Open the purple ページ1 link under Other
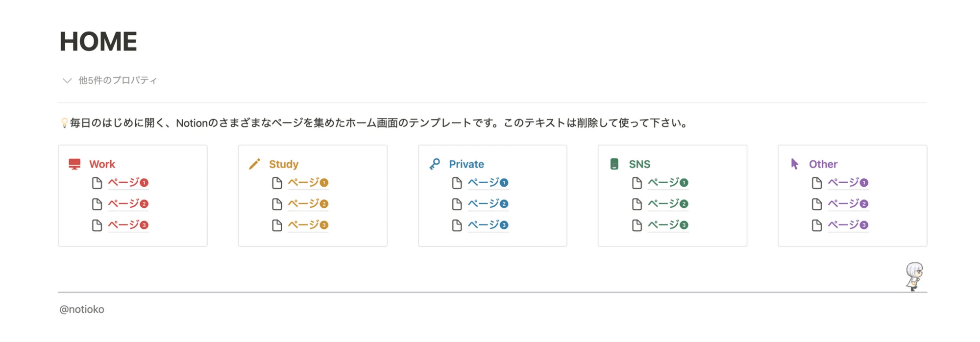Image resolution: width=980 pixels, height=342 pixels. point(848,183)
